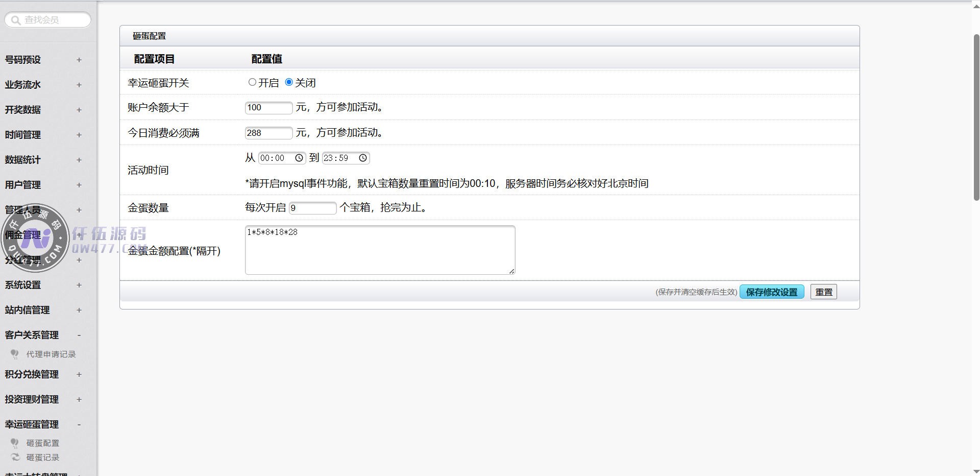Focus the 金蛋金额配置 text area
The height and width of the screenshot is (476, 980).
[x=380, y=250]
